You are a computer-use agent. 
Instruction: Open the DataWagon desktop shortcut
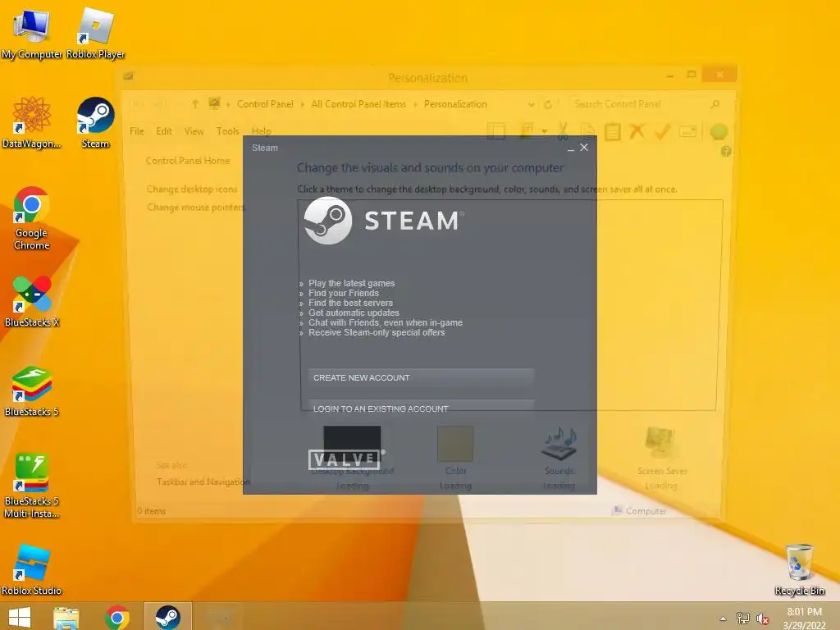(31, 123)
